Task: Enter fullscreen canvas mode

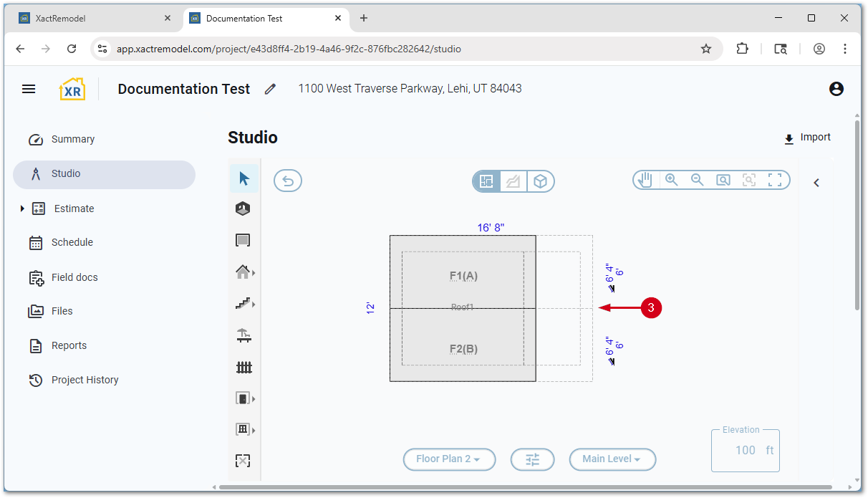Action: pyautogui.click(x=775, y=181)
